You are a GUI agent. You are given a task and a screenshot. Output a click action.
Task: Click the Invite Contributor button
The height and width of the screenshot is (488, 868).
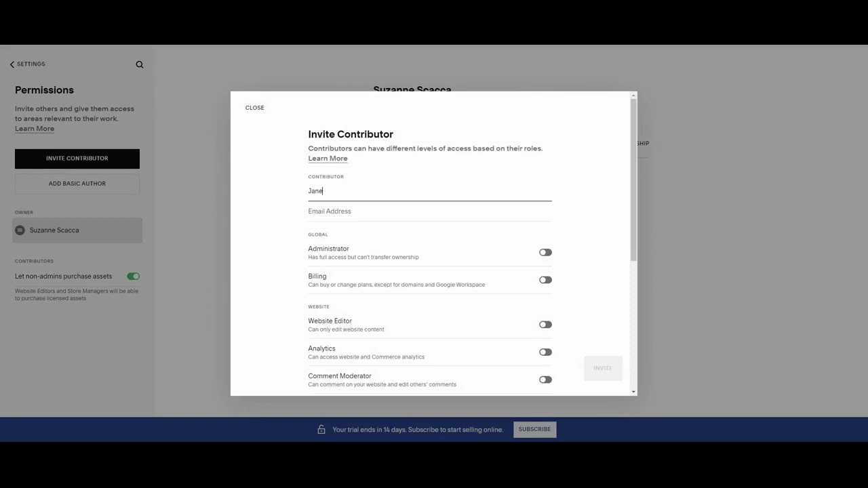[77, 159]
